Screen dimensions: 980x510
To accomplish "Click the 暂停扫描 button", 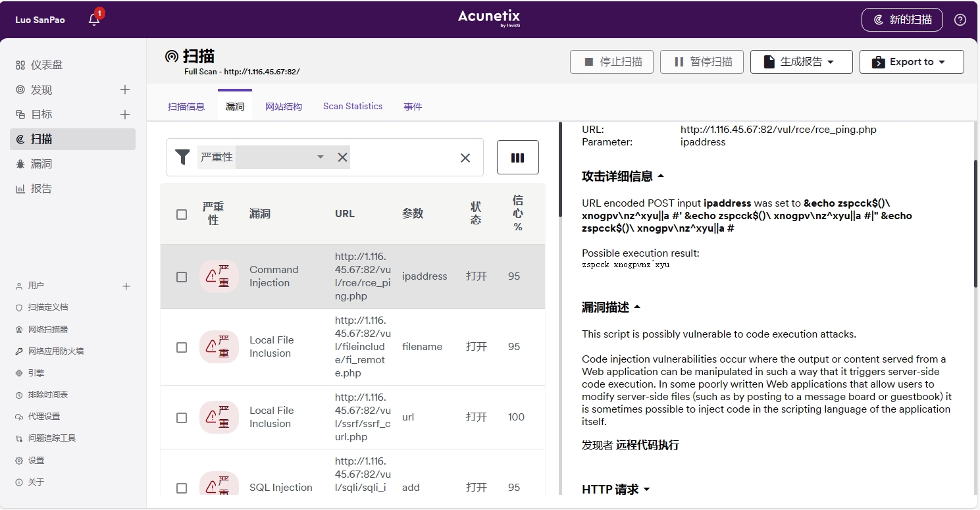I will coord(702,62).
